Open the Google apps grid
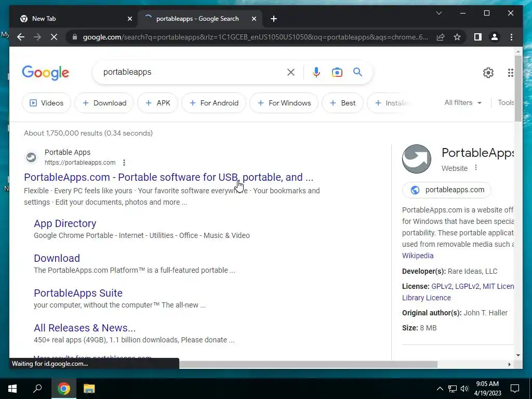Screen dimensions: 532x399 [x=511, y=73]
